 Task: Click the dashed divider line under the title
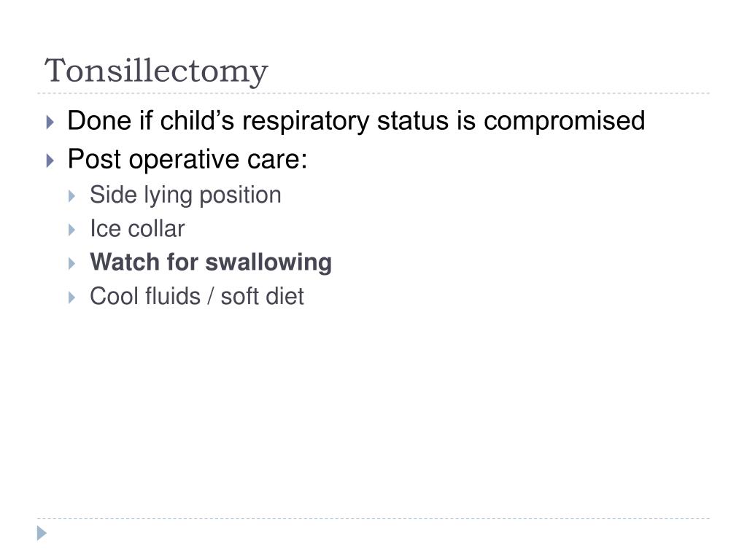373,93
